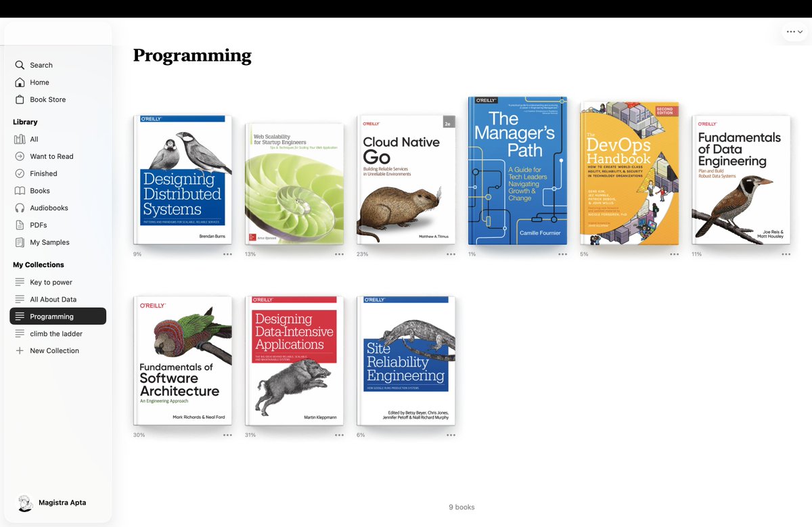Screen dimensions: 812x527
Task: Select the Programming collection in sidebar
Action: [58, 317]
